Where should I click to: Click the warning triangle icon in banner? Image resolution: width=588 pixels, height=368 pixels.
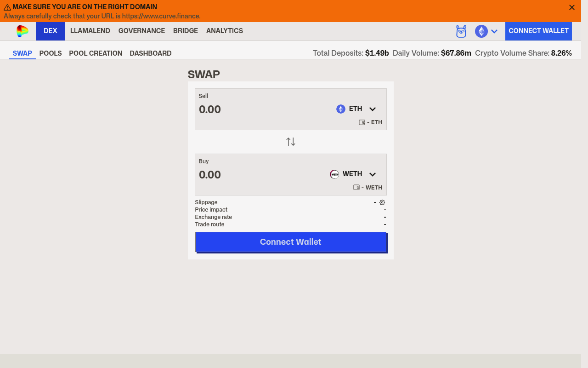(x=7, y=7)
